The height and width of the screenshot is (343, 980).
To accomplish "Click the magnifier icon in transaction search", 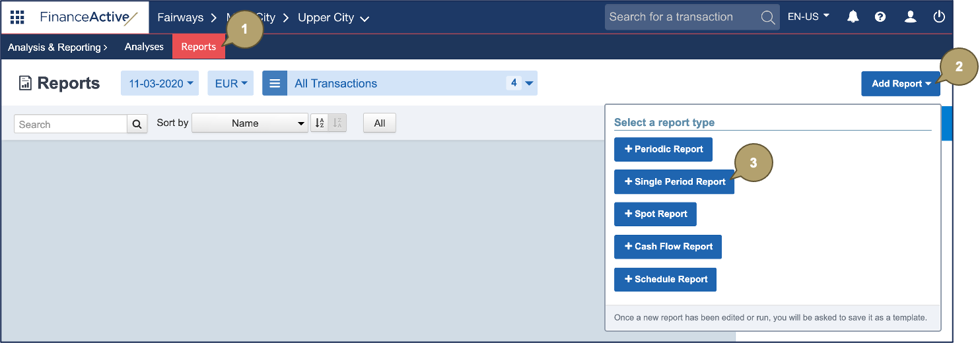I will coord(767,17).
